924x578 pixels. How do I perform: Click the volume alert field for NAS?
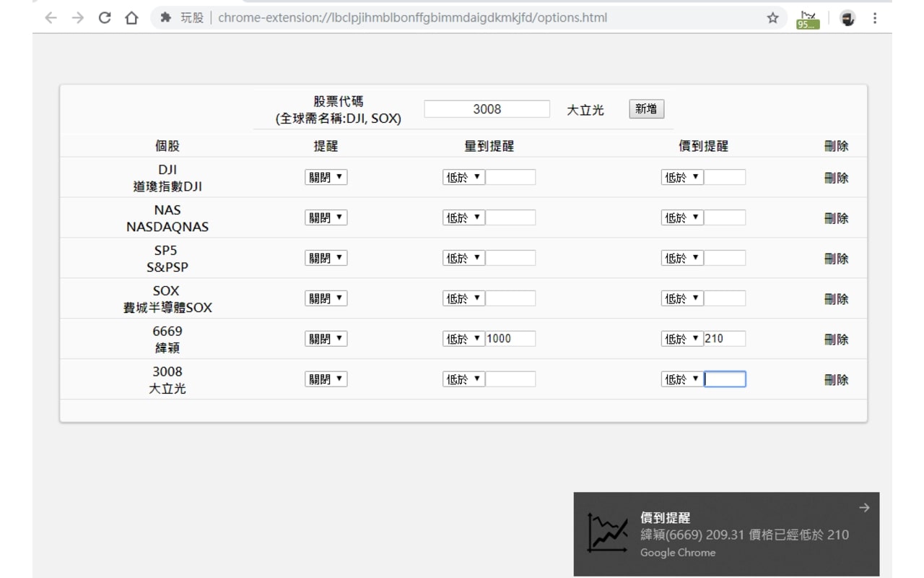point(510,218)
